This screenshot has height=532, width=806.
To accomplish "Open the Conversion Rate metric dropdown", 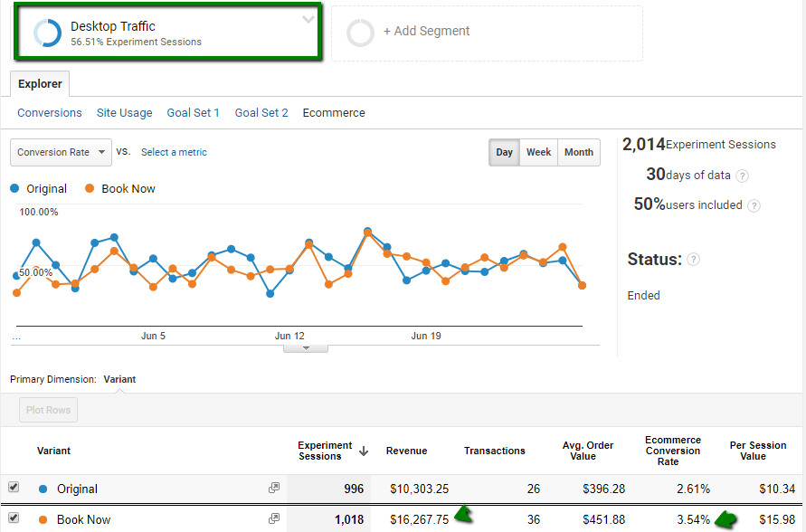I will 61,152.
